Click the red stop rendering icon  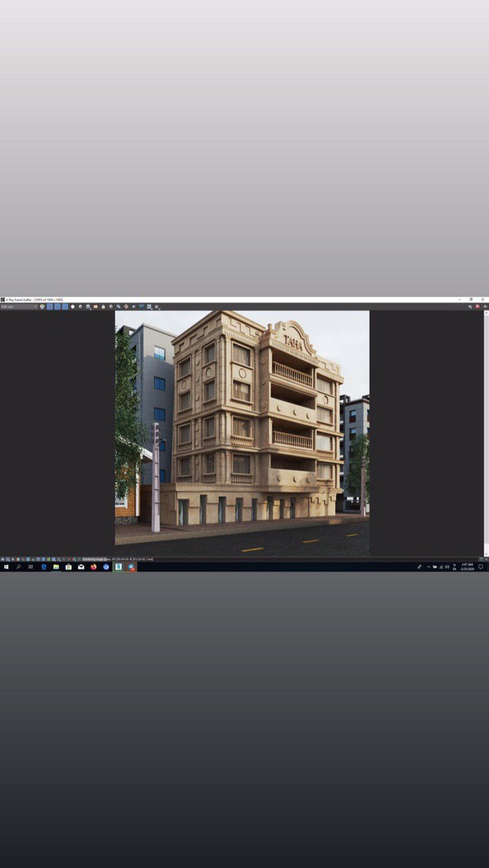(478, 306)
